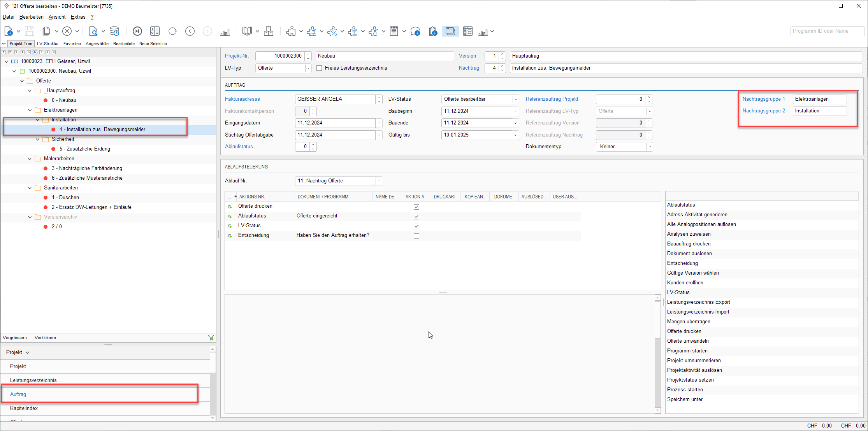Open the LV-Typ Offerte dropdown

pyautogui.click(x=308, y=68)
